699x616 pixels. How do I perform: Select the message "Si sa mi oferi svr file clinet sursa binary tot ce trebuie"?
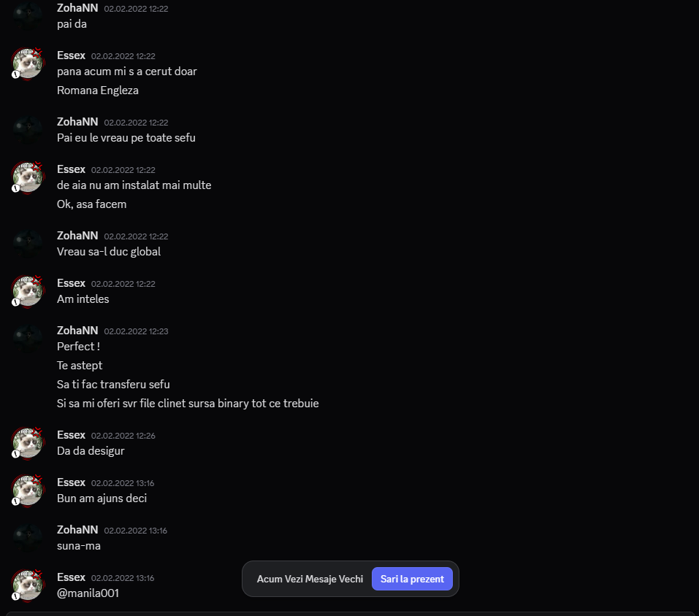(188, 404)
